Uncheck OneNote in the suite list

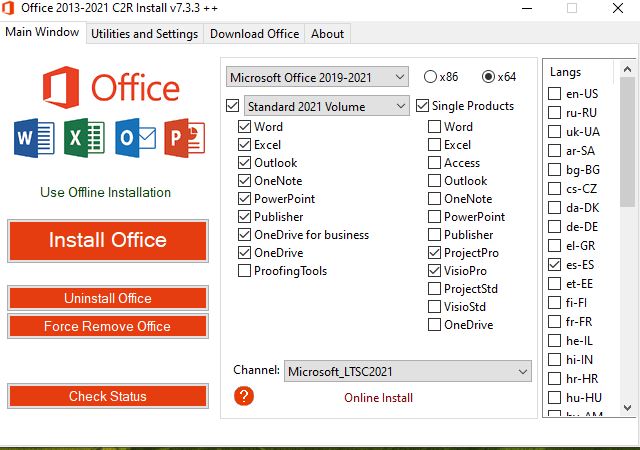[244, 180]
